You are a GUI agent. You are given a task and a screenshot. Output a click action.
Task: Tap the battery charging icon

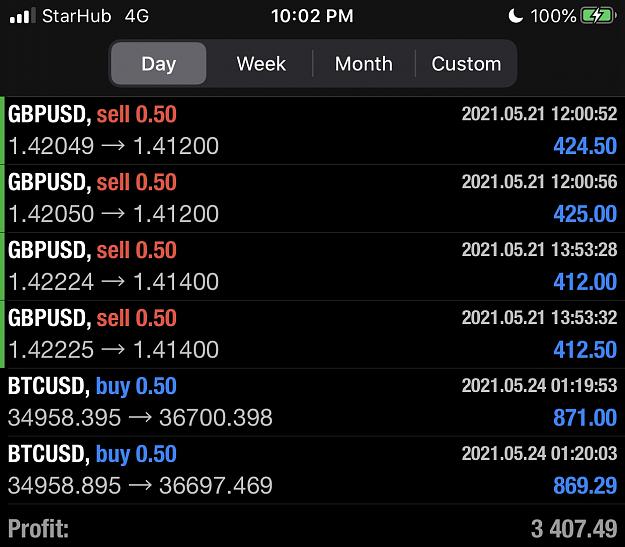pos(598,16)
